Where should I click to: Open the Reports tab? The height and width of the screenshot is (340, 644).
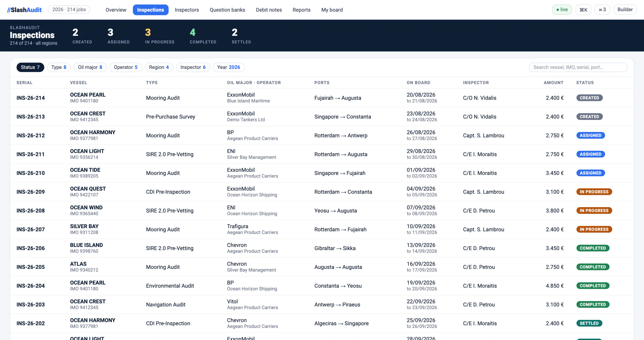(302, 10)
